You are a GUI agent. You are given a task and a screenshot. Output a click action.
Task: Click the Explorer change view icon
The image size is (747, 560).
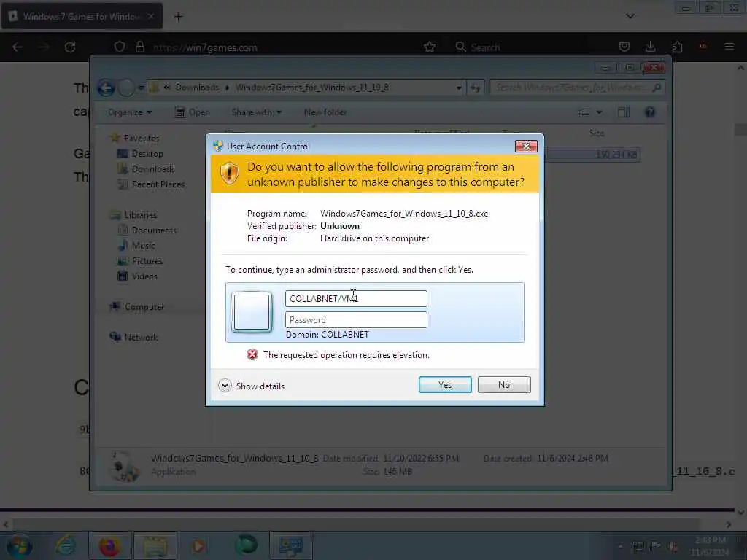(584, 112)
